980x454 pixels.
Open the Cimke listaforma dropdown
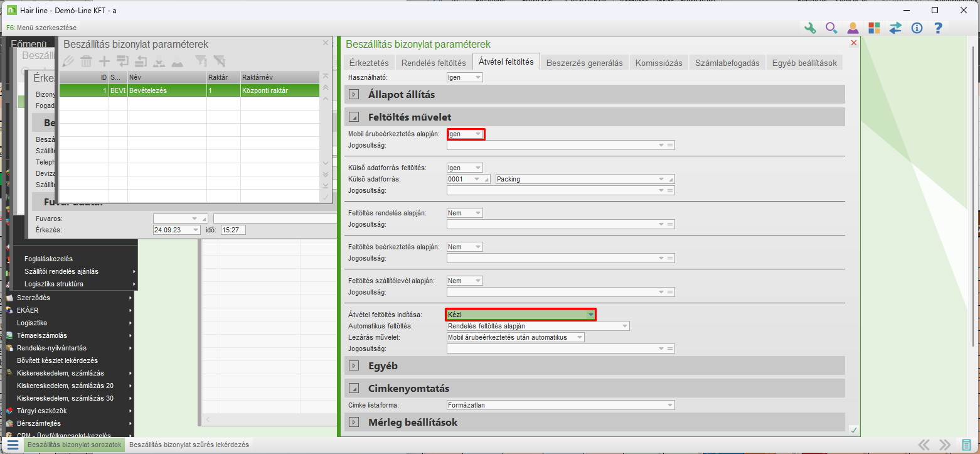click(x=561, y=405)
